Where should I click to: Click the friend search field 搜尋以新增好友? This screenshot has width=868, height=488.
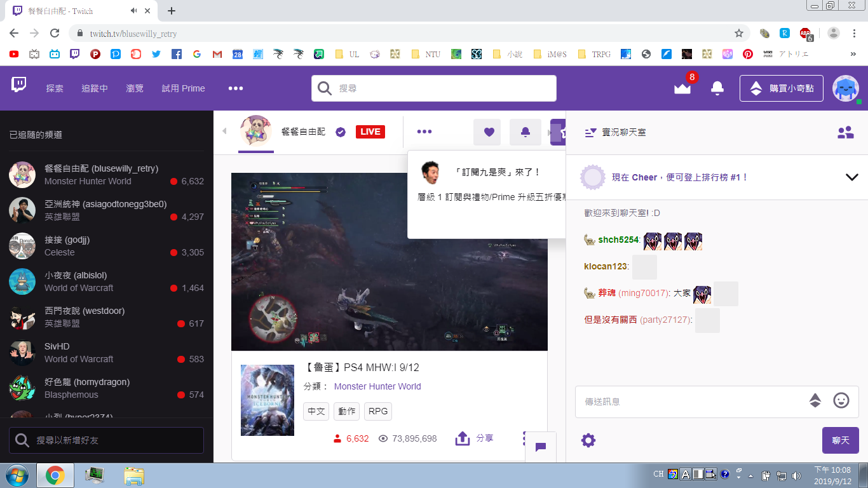[106, 440]
